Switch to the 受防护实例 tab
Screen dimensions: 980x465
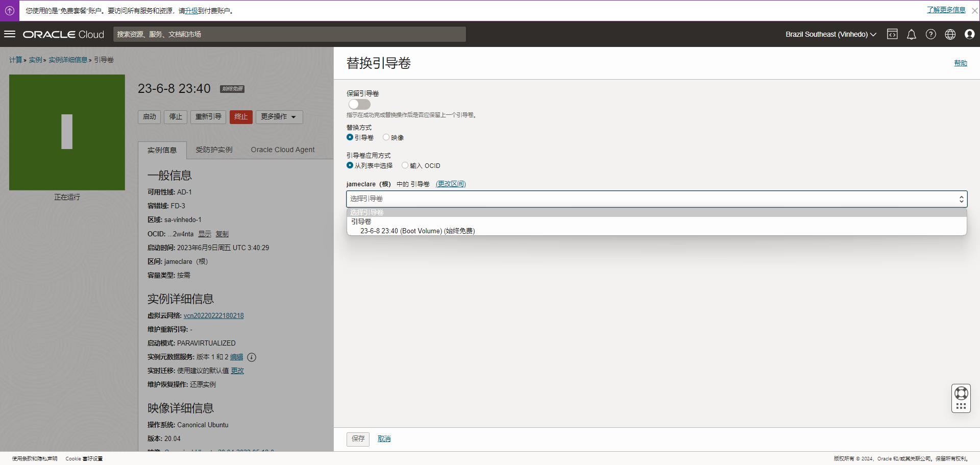tap(214, 150)
